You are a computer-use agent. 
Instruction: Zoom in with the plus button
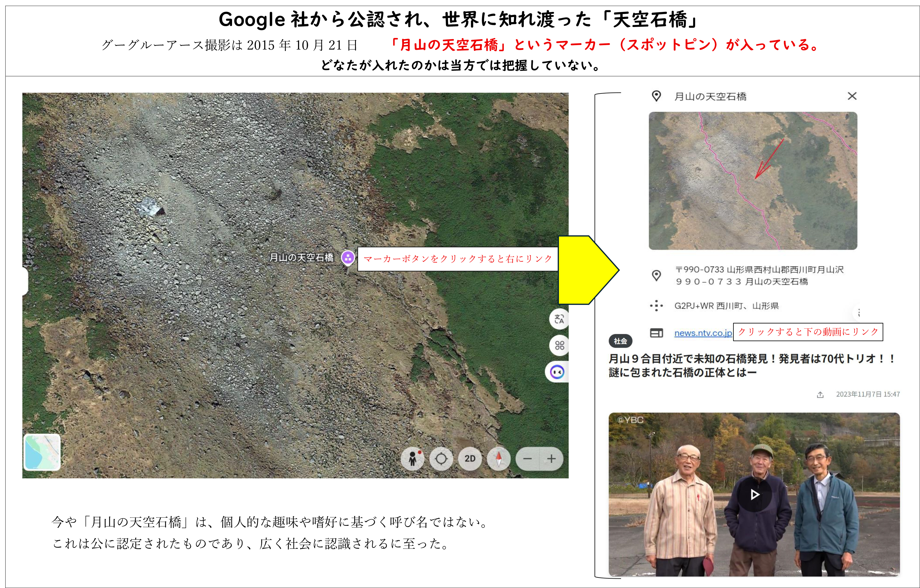[x=551, y=458]
